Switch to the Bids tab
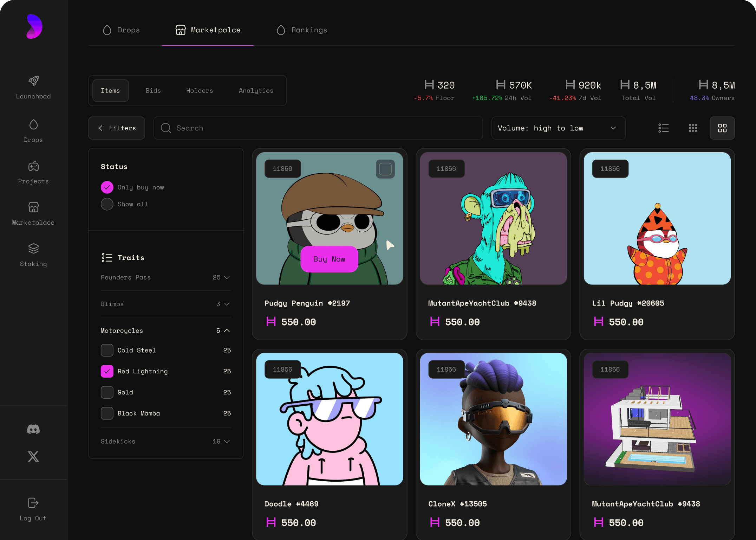The width and height of the screenshot is (756, 540). tap(153, 91)
